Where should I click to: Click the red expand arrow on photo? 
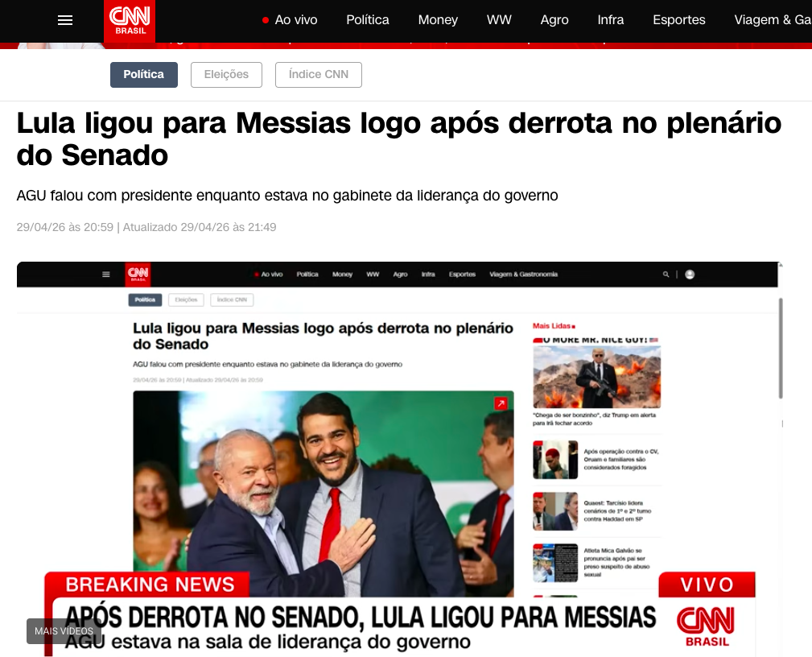pyautogui.click(x=501, y=403)
